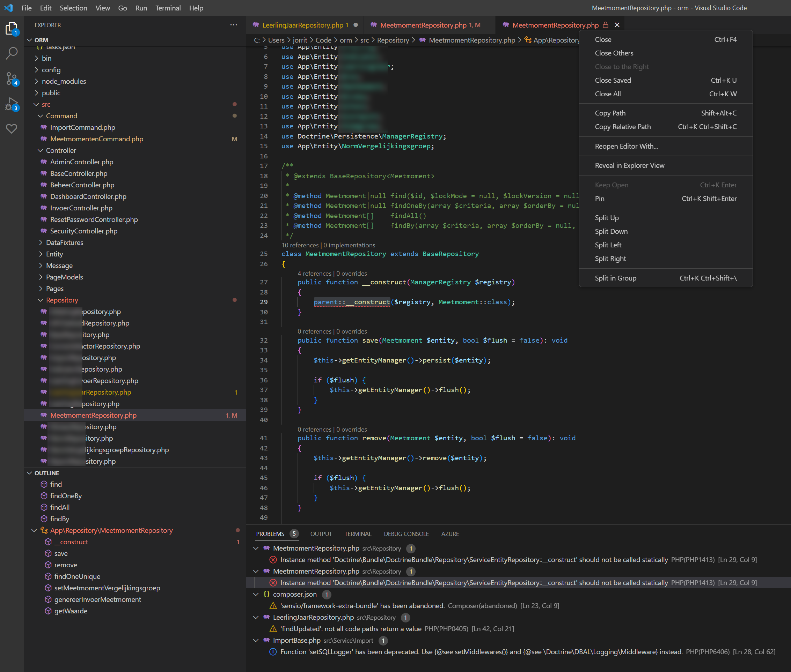Click the heart icon in the activity bar
The image size is (791, 672).
(12, 129)
